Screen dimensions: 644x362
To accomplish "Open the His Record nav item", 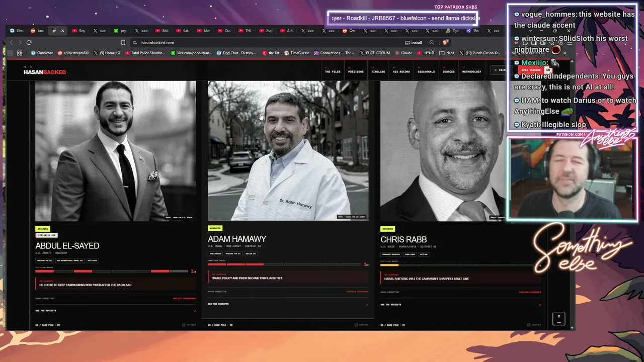I will 401,71.
